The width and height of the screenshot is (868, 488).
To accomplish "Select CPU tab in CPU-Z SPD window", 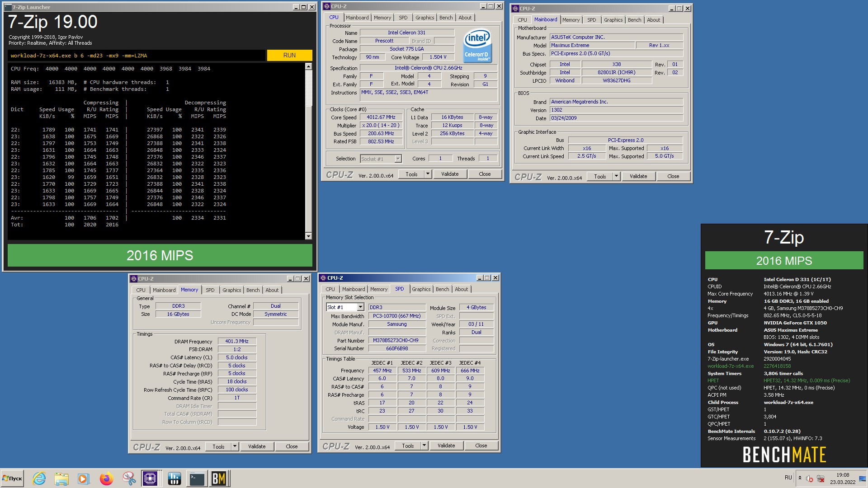I will pos(330,289).
